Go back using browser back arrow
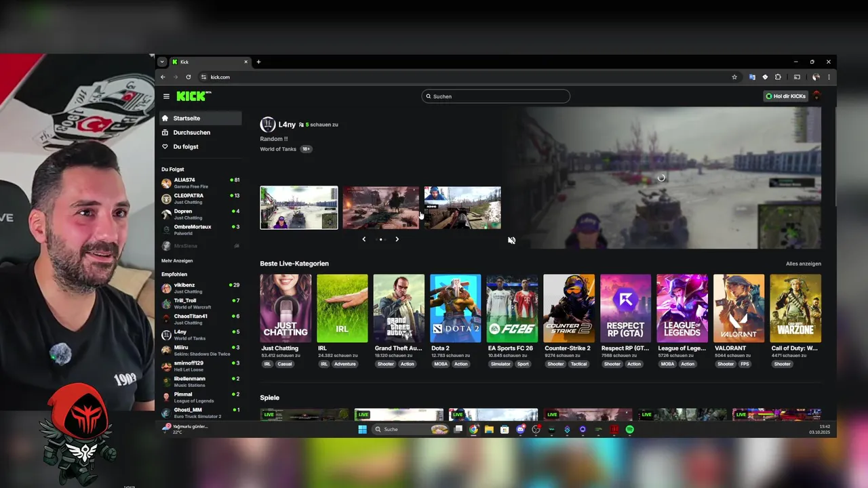The width and height of the screenshot is (868, 488). [x=163, y=77]
